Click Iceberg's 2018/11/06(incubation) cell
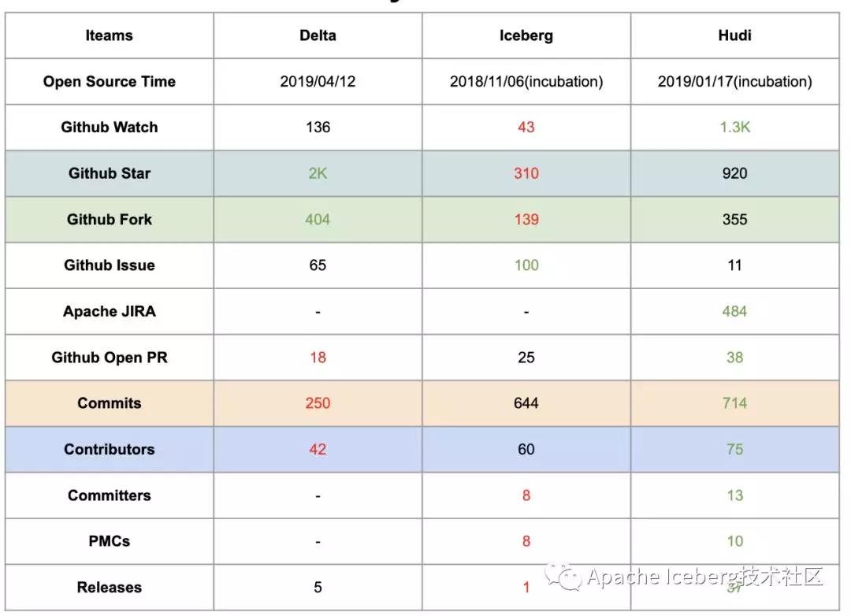Image resolution: width=851 pixels, height=616 pixels. (x=526, y=81)
